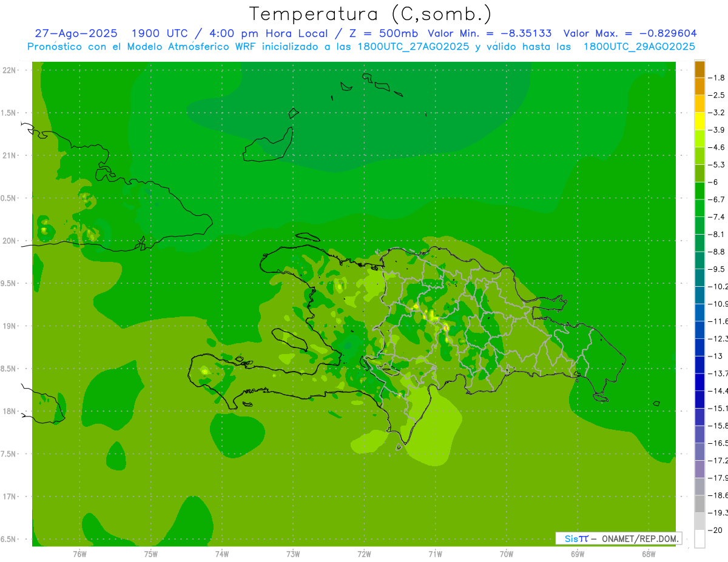Image resolution: width=728 pixels, height=562 pixels.
Task: Click the '75W' longitude label
Action: click(x=151, y=554)
